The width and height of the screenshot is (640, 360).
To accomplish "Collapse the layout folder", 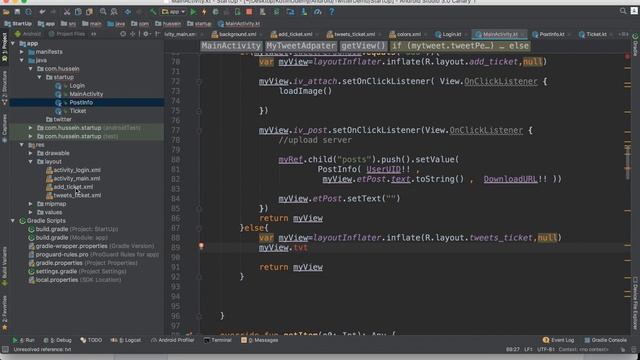I will click(x=31, y=162).
